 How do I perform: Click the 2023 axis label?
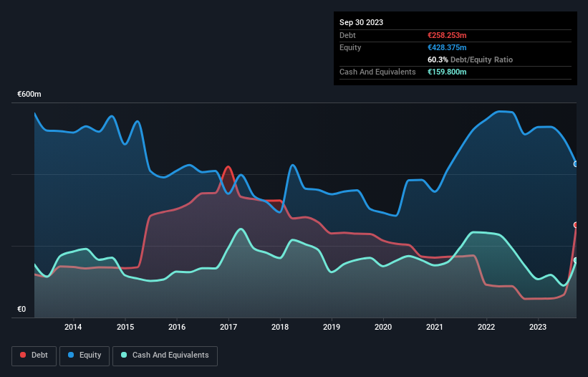coord(538,327)
